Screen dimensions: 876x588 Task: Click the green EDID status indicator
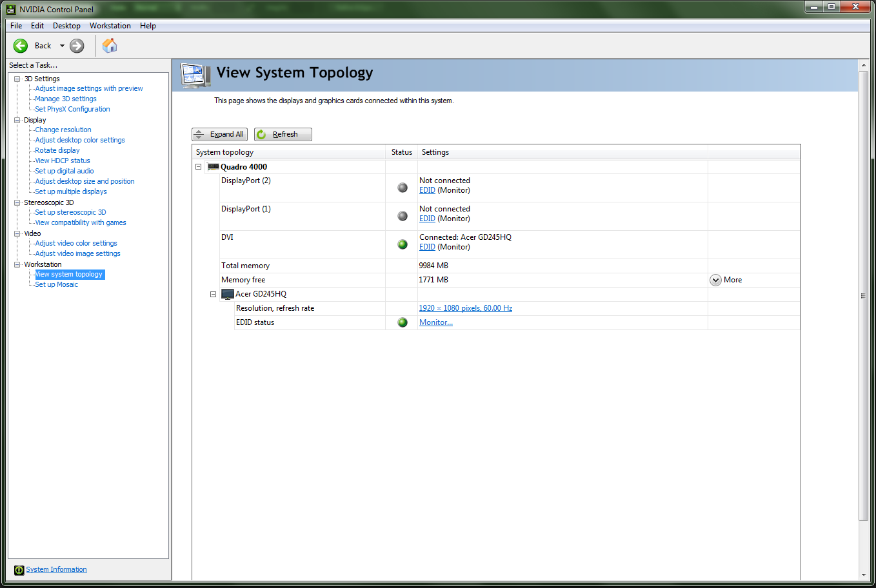403,322
